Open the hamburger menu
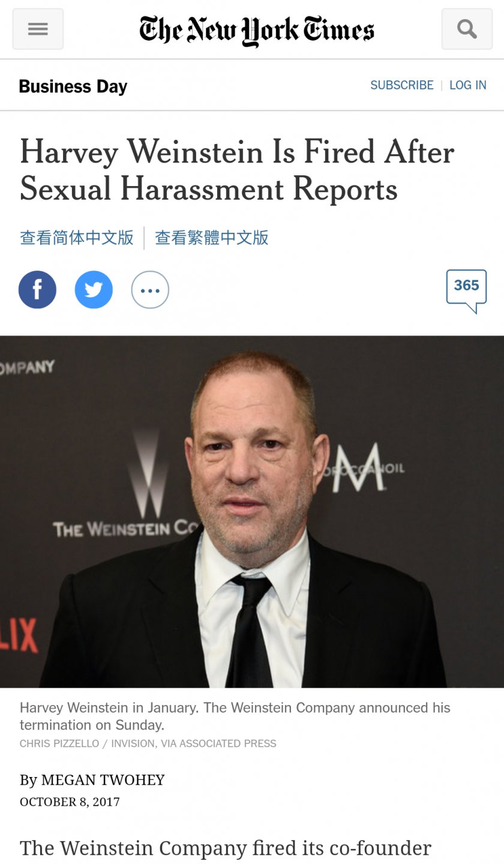Image resolution: width=504 pixels, height=864 pixels. 38,29
